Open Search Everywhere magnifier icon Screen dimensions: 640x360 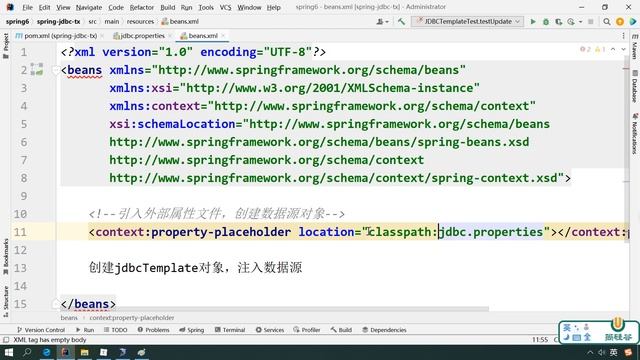tap(607, 22)
